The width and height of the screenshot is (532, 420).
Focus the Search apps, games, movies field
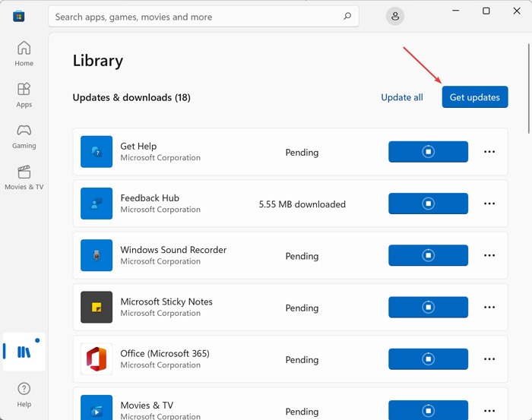pyautogui.click(x=204, y=16)
